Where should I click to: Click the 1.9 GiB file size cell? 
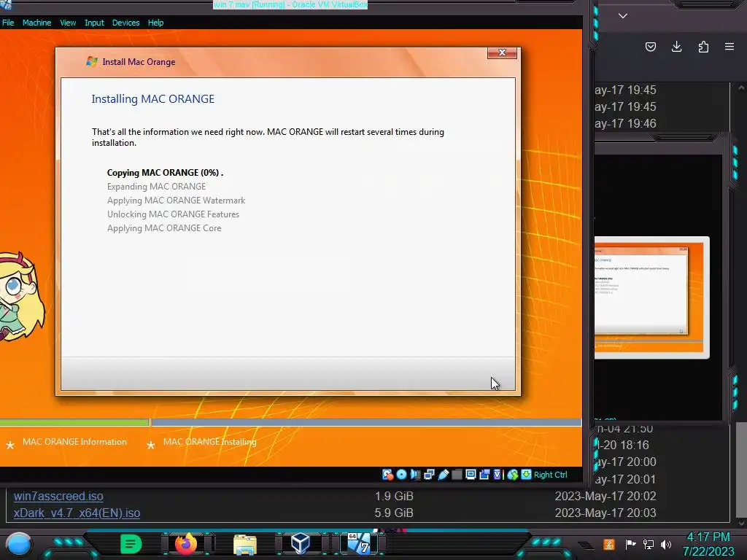[x=393, y=496]
